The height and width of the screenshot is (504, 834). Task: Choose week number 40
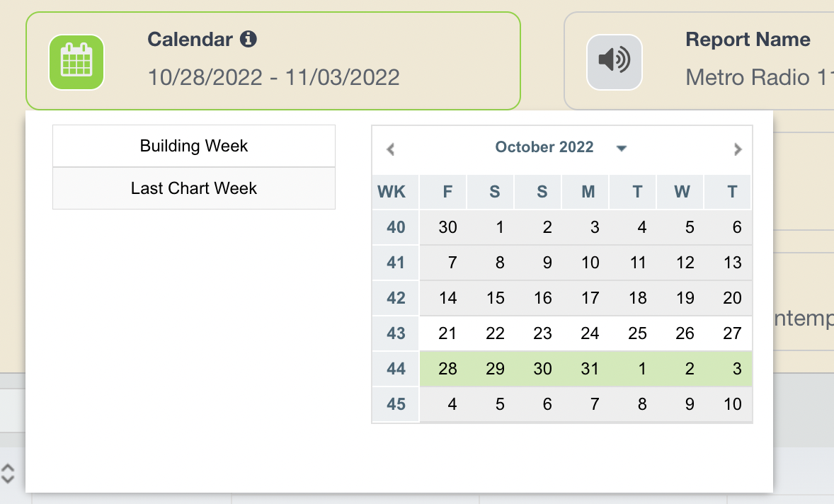coord(396,227)
